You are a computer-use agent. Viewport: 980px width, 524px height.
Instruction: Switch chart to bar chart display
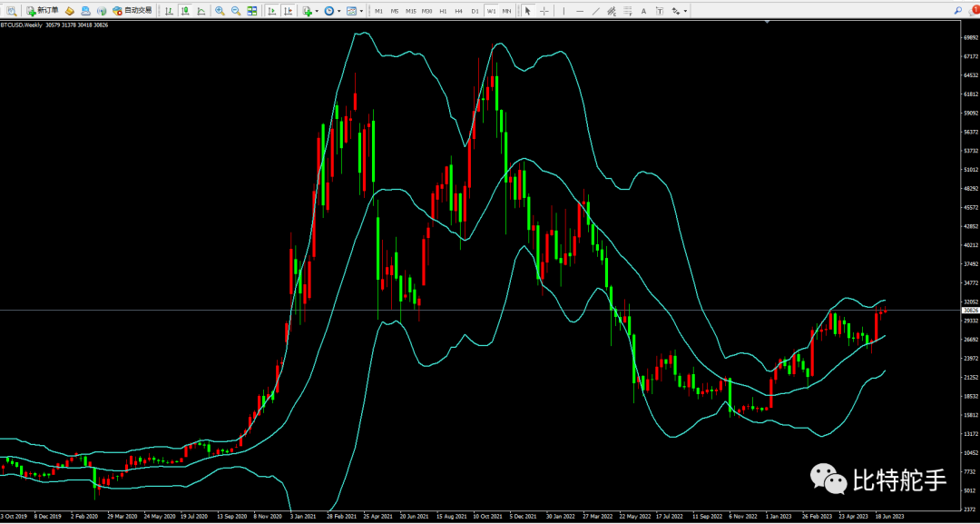click(170, 11)
